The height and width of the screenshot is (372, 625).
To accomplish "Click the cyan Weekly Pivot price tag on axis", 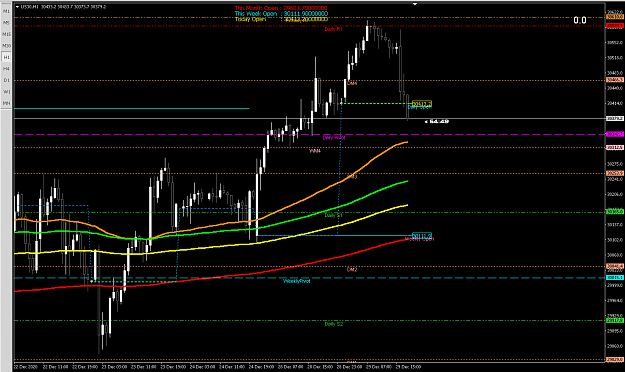I will click(615, 278).
